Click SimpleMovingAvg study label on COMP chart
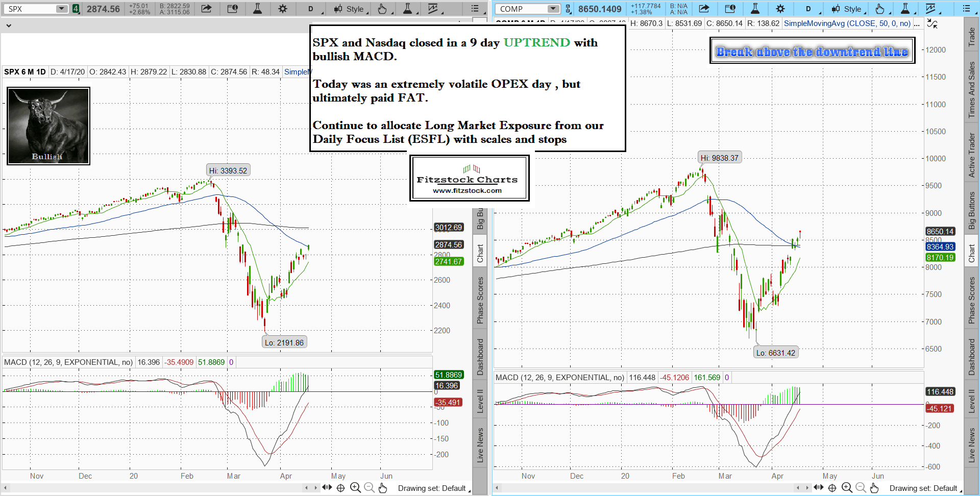 [847, 23]
